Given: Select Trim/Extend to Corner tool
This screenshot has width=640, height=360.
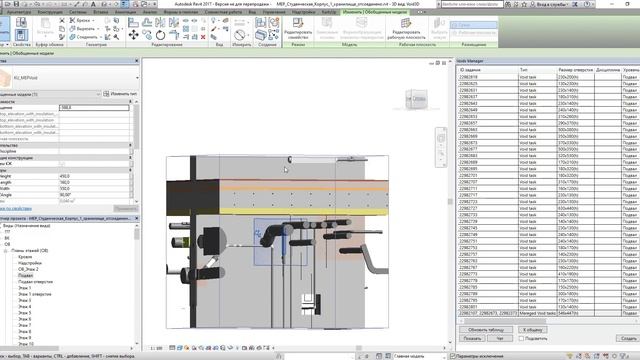Looking at the screenshot, I should coord(174,35).
